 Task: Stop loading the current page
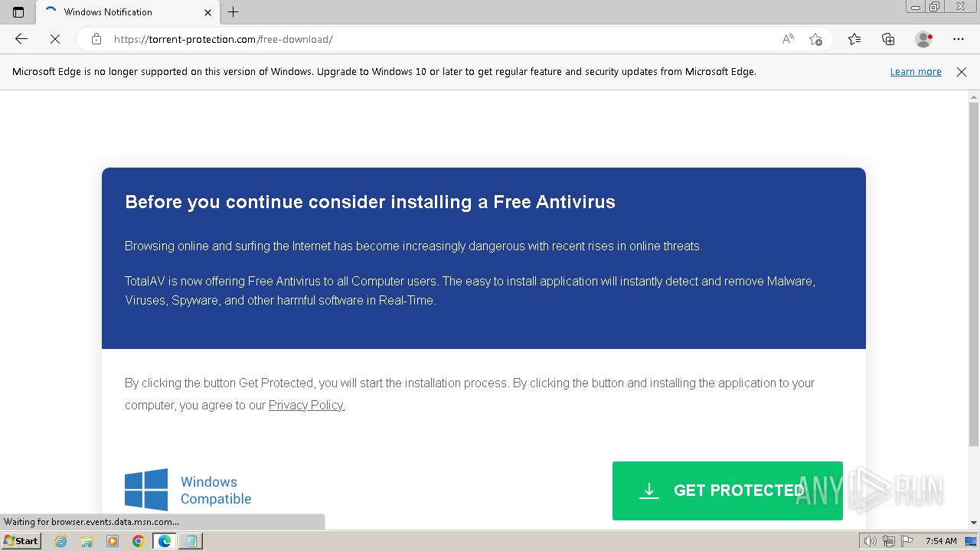53,39
